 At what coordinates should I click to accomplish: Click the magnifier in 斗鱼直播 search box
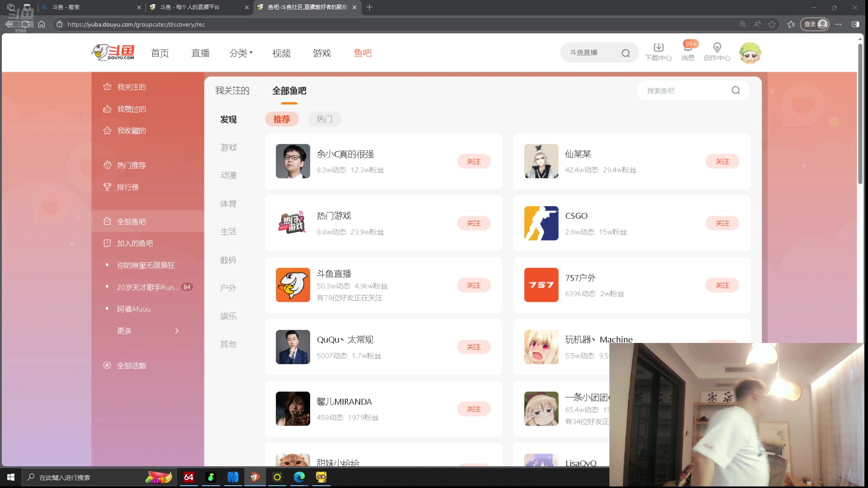point(626,53)
